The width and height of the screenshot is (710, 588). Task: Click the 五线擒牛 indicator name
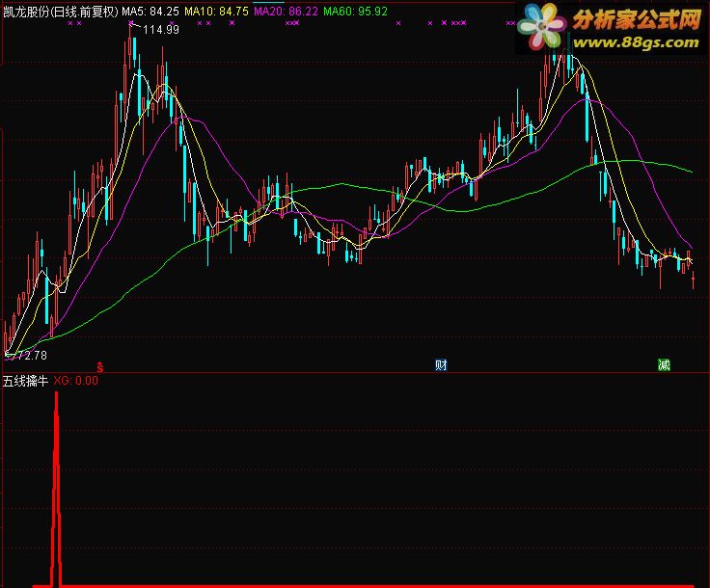click(25, 381)
